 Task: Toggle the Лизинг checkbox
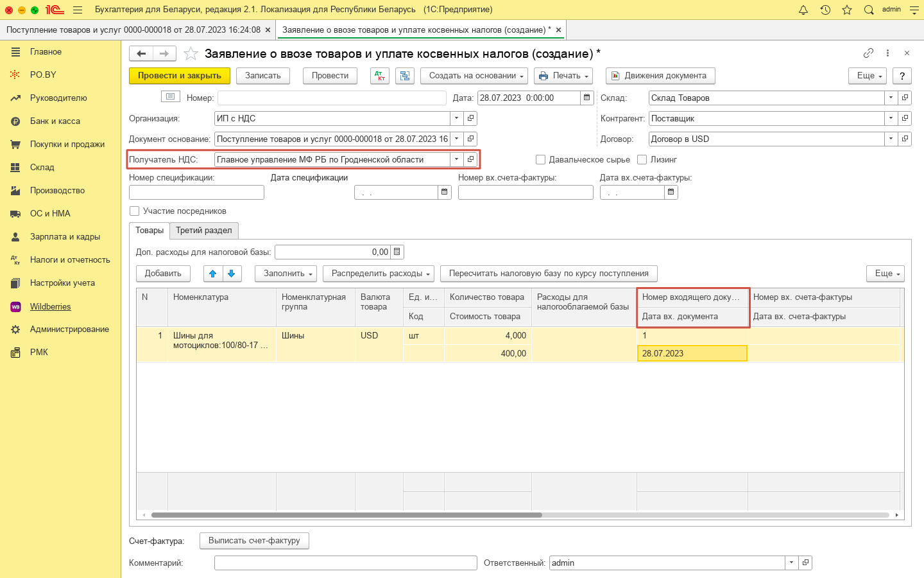click(642, 159)
